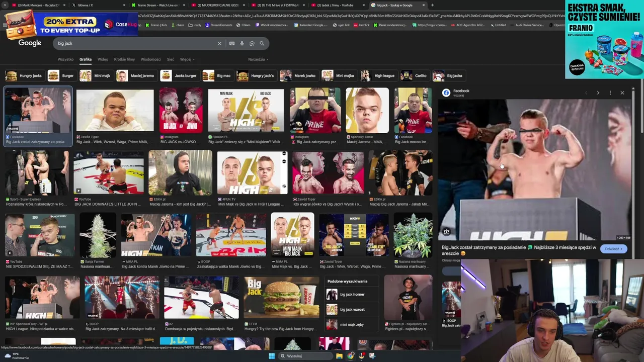Open the weather widget showing 13°C
This screenshot has height=362, width=644.
[17, 356]
